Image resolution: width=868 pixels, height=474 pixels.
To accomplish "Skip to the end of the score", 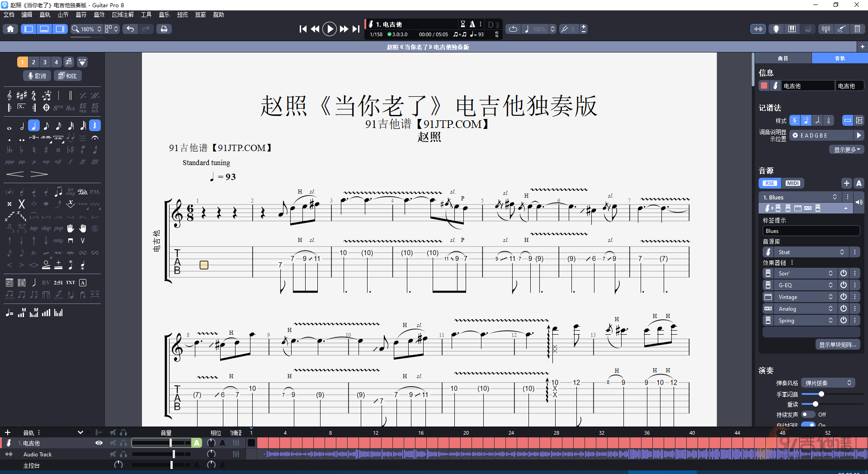I will (356, 29).
